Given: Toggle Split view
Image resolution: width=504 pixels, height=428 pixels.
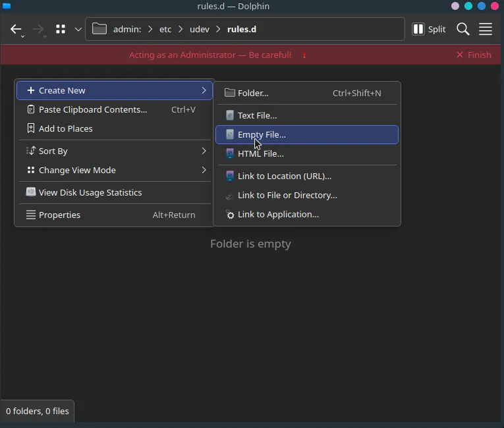Looking at the screenshot, I should (429, 29).
